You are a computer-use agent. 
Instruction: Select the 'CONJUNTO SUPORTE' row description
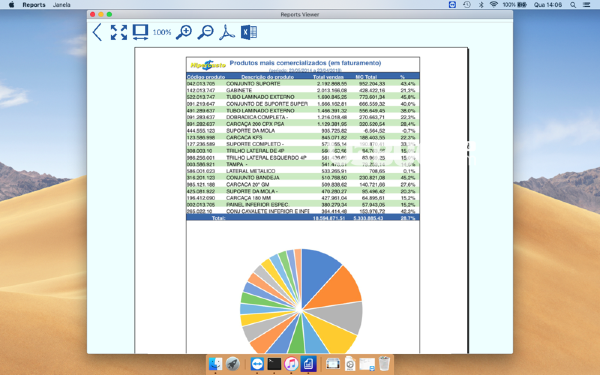[253, 83]
